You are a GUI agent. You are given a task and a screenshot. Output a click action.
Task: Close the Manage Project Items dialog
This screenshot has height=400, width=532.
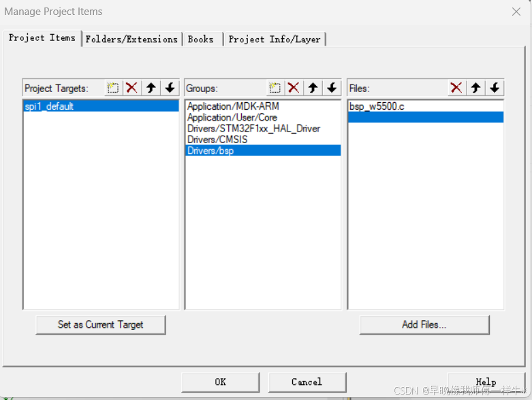pos(516,12)
